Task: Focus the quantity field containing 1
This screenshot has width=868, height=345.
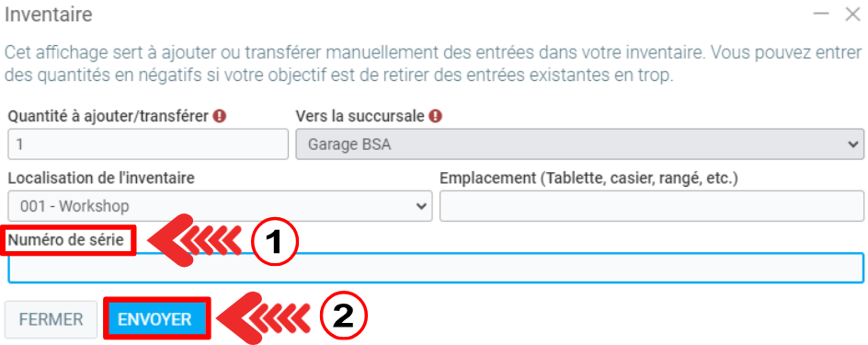Action: pos(148,144)
